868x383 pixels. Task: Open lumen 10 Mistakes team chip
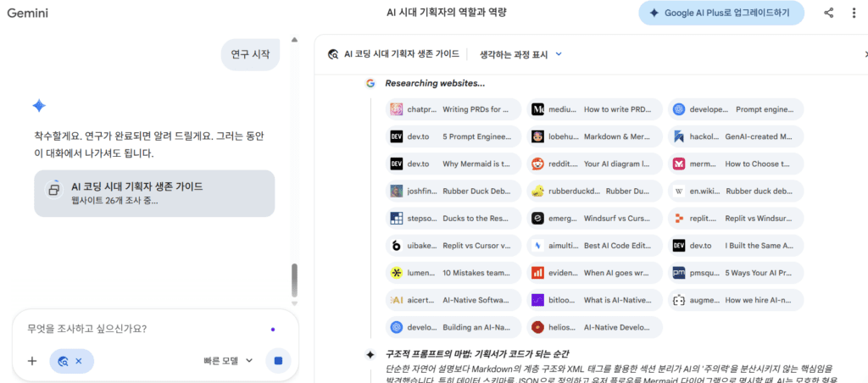[x=453, y=272]
